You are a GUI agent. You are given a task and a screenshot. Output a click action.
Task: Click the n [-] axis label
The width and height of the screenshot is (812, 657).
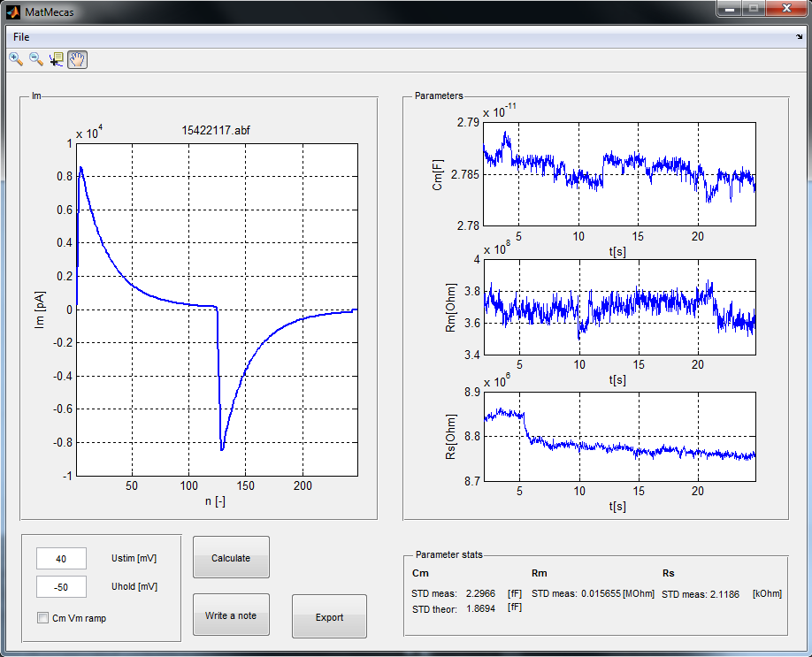coord(215,500)
